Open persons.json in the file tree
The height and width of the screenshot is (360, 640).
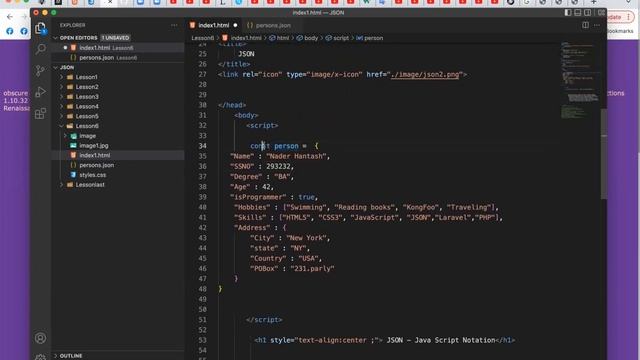[x=96, y=165]
